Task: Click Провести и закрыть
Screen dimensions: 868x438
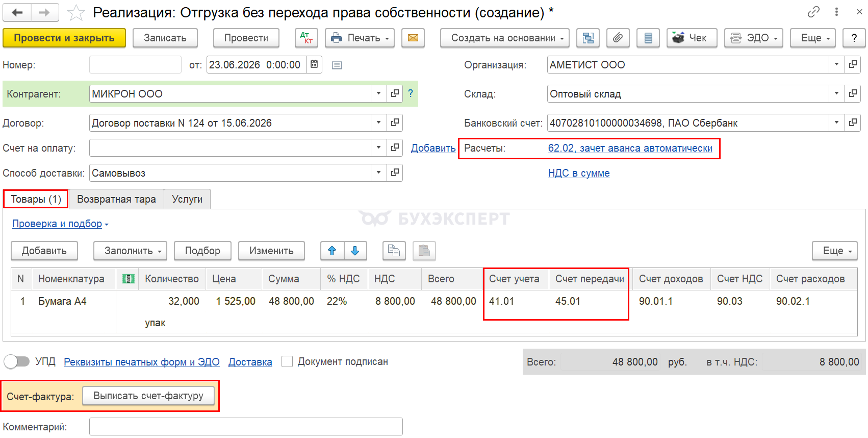Action: (64, 38)
